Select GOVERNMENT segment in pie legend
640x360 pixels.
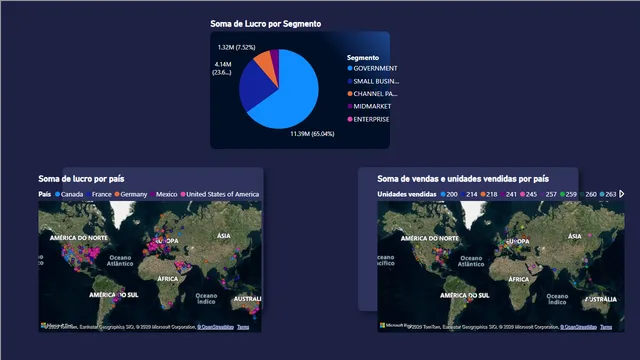pos(372,69)
